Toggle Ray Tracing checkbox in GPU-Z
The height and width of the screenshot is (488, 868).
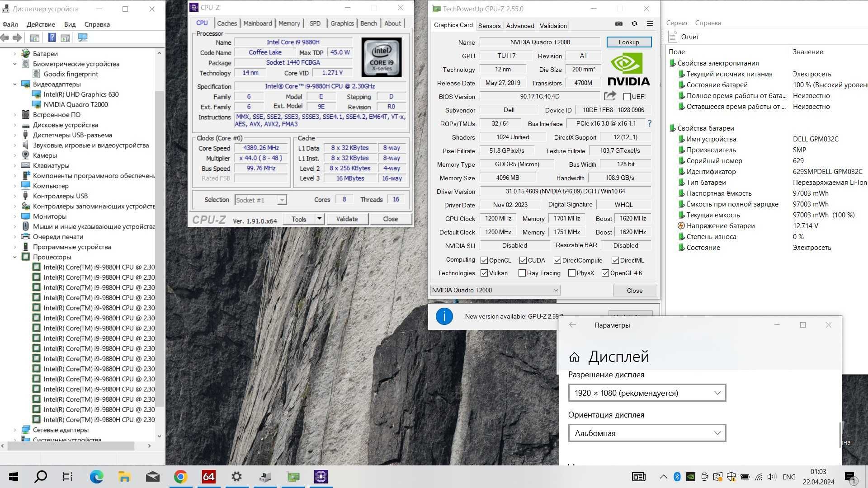tap(522, 273)
